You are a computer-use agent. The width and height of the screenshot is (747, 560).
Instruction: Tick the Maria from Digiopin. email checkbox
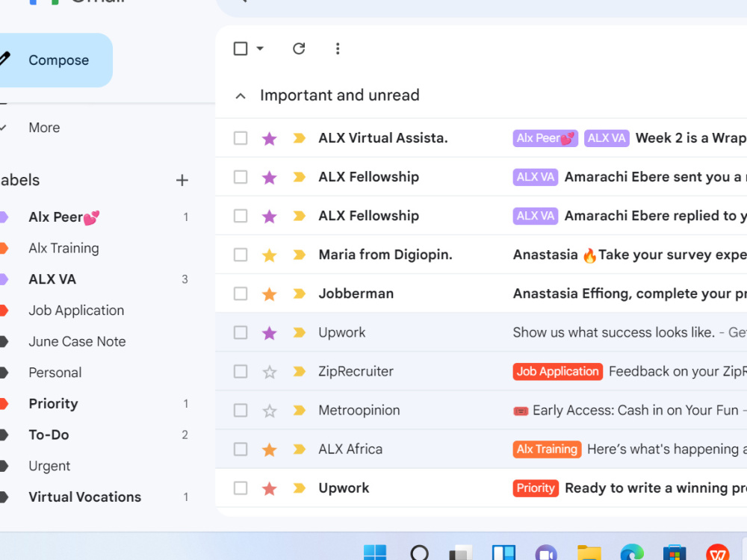pyautogui.click(x=241, y=255)
